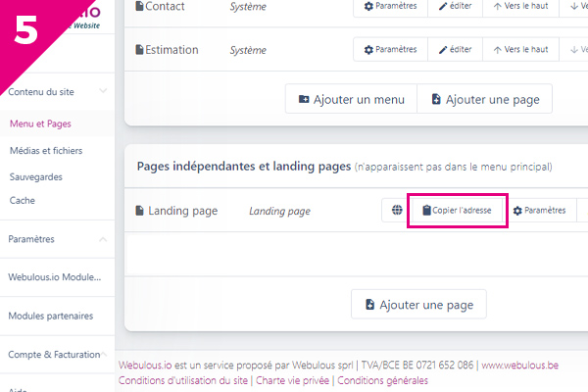Click the page icon beside Landing page
Image resolution: width=588 pixels, height=392 pixels.
point(140,211)
